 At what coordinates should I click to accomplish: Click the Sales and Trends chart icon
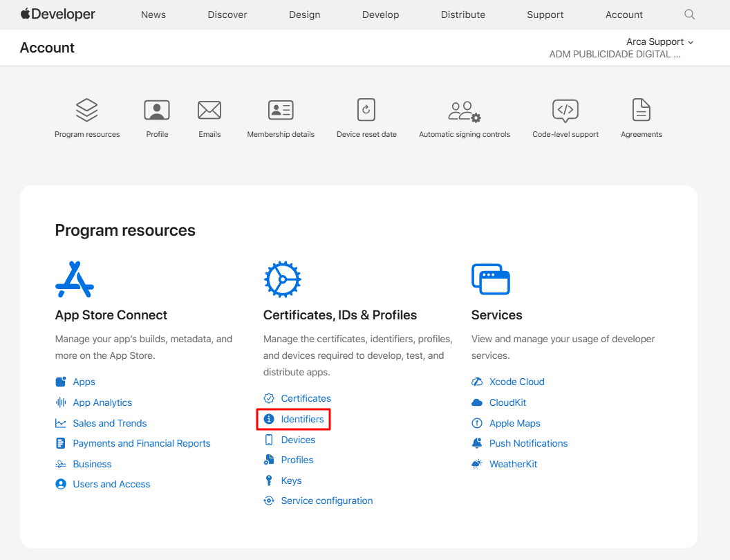[61, 423]
